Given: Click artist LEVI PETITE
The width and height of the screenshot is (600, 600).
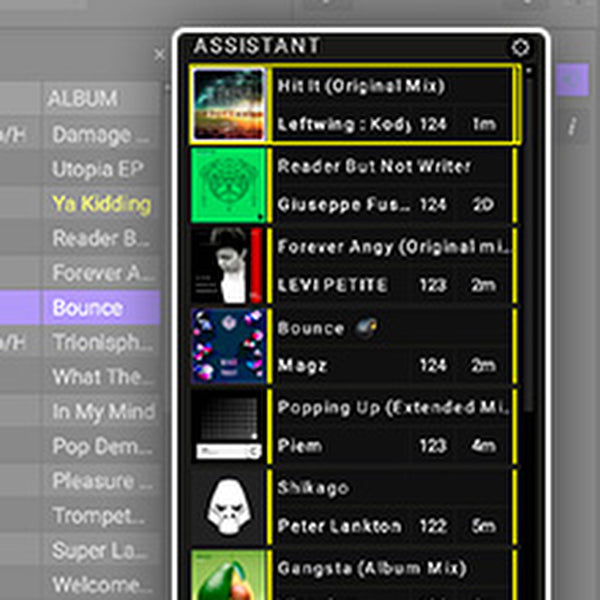Looking at the screenshot, I should [x=332, y=285].
